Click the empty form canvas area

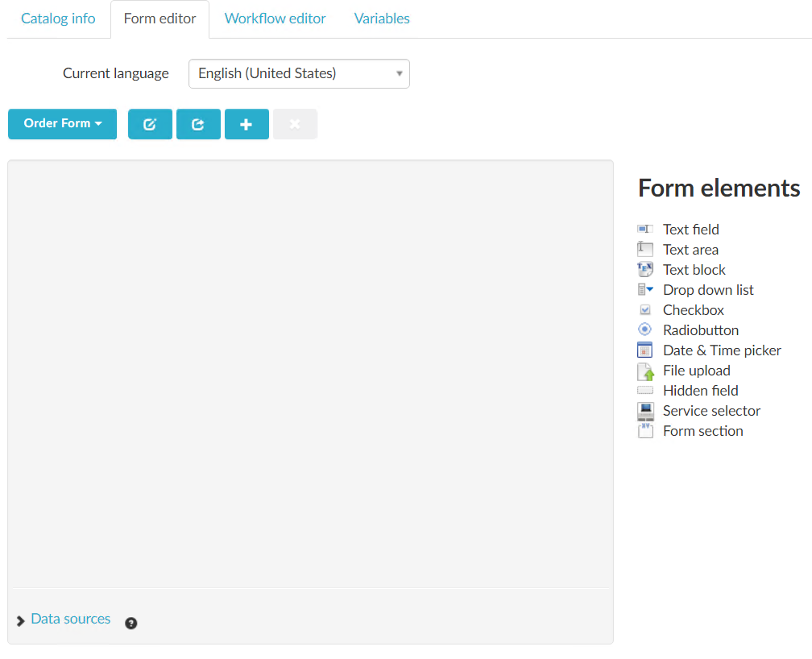[310, 371]
